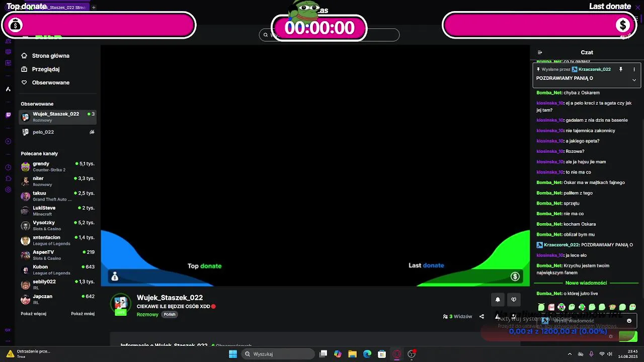The height and width of the screenshot is (362, 644).
Task: Open recommended channel LukiSteve
Action: (58, 211)
